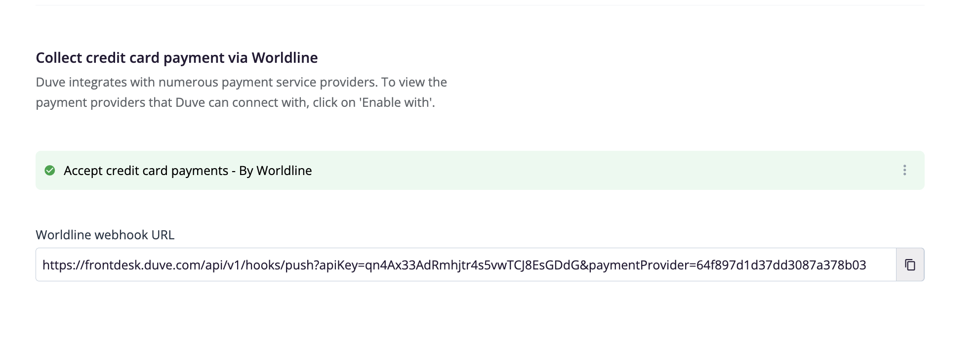
Task: Copy the Worldline webhook URL
Action: (x=910, y=265)
